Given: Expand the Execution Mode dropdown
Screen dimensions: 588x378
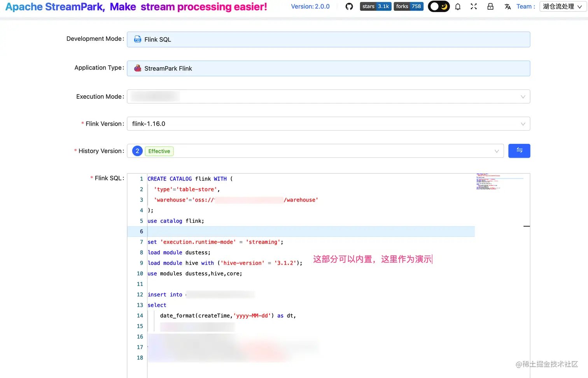Looking at the screenshot, I should 328,96.
